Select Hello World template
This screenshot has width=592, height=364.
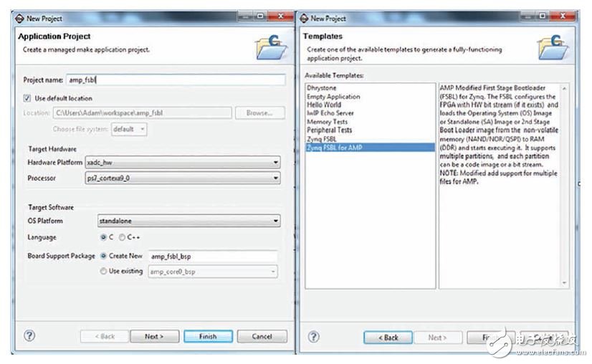[323, 105]
